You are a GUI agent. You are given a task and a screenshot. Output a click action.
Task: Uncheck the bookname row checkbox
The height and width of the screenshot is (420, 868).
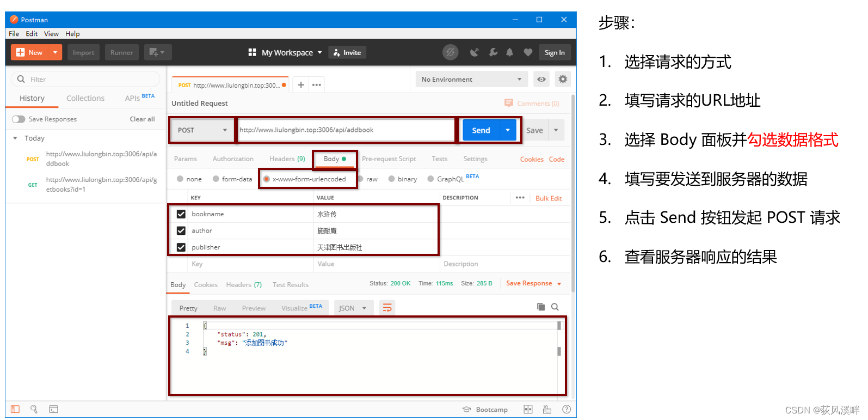[x=181, y=214]
